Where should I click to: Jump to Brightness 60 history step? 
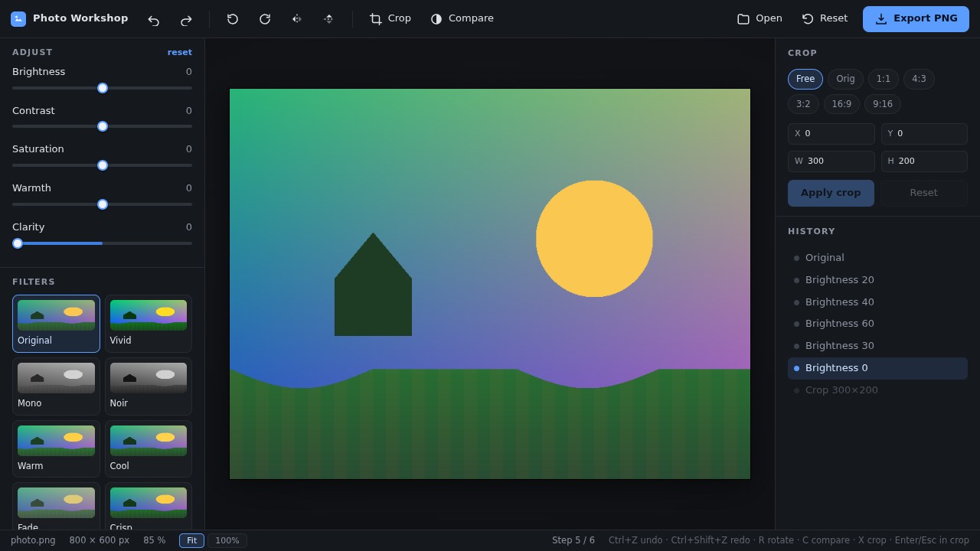click(877, 324)
